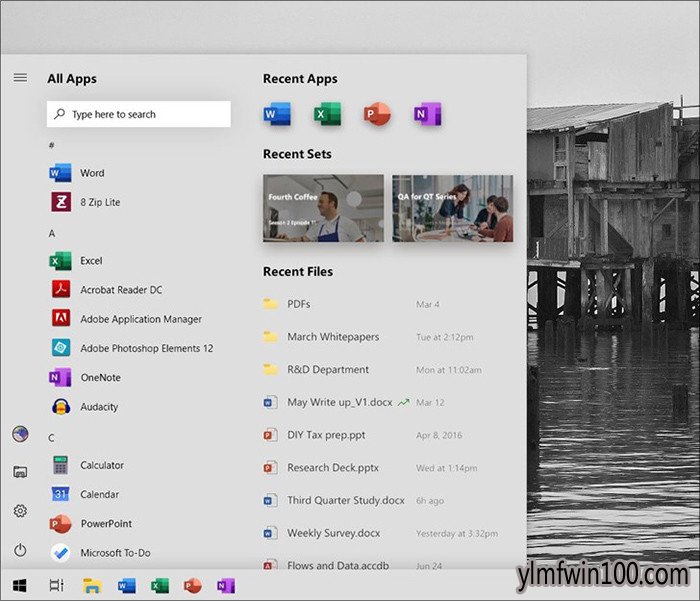Open the hamburger menu in Start
Image resolution: width=700 pixels, height=601 pixels.
pos(20,78)
